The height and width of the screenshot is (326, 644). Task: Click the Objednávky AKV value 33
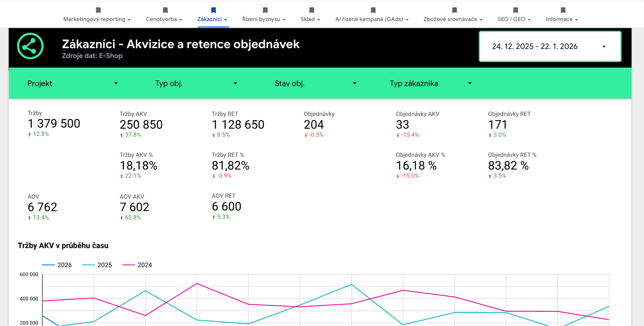[402, 125]
